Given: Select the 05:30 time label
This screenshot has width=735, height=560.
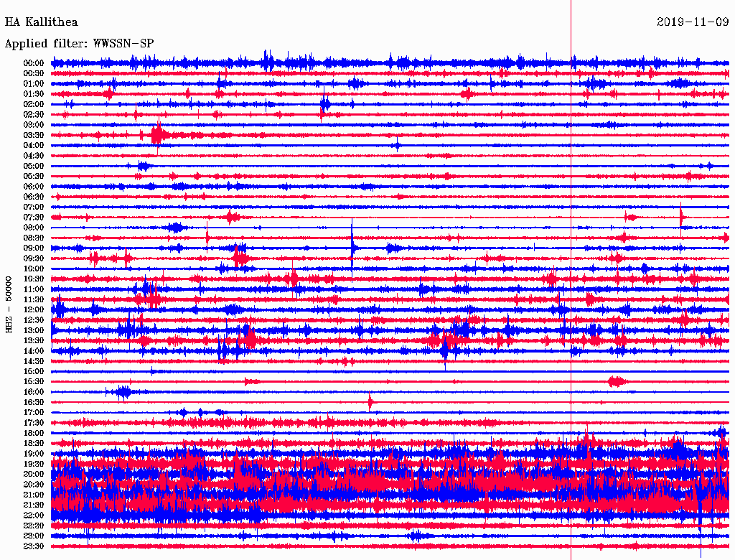Looking at the screenshot, I should point(34,177).
